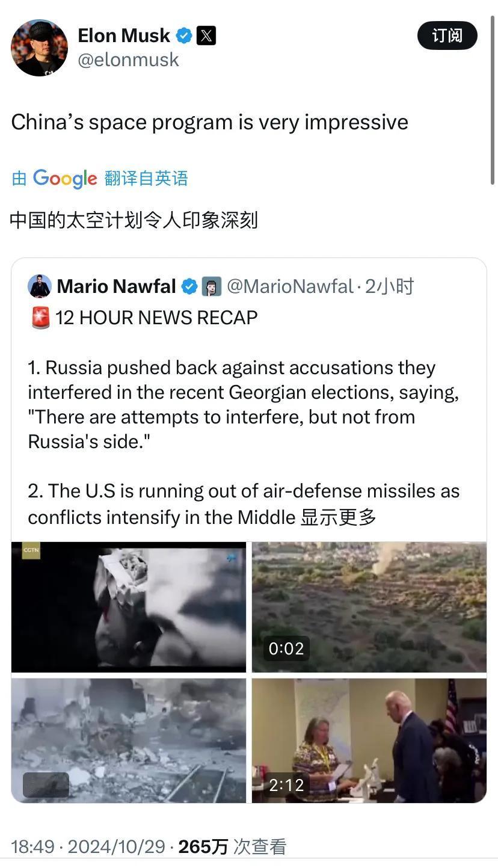The height and width of the screenshot is (868, 498).
Task: Open the 18:49 2024/10/29 timestamp
Action: [x=88, y=847]
